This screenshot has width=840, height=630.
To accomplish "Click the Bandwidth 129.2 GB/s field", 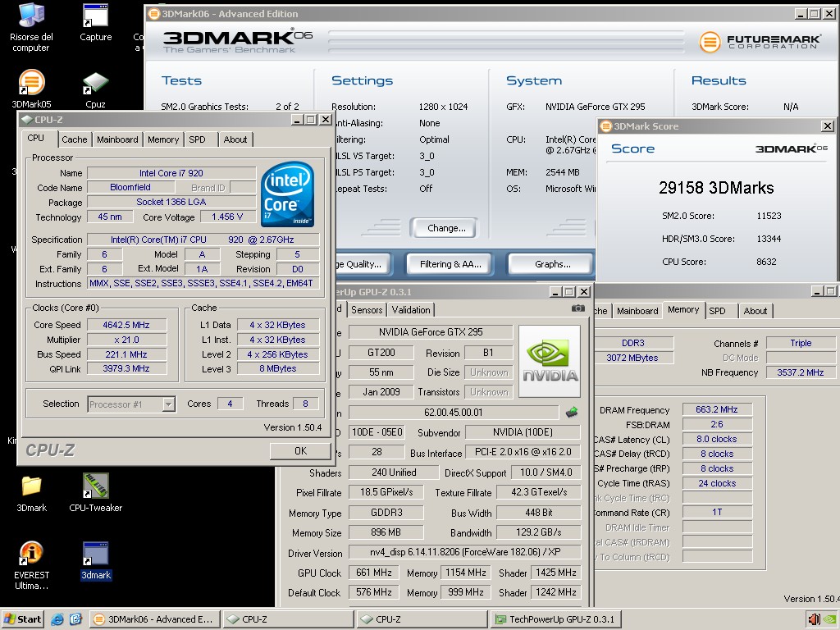I will [x=538, y=532].
